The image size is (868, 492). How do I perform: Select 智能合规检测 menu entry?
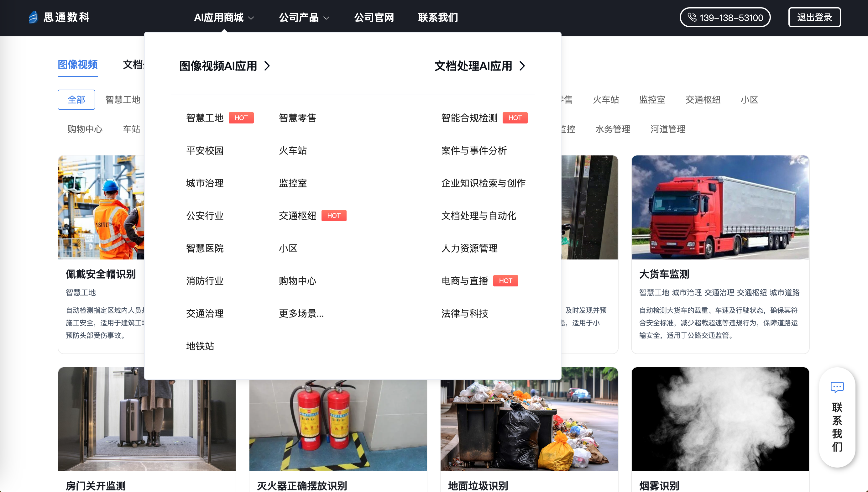pyautogui.click(x=469, y=118)
